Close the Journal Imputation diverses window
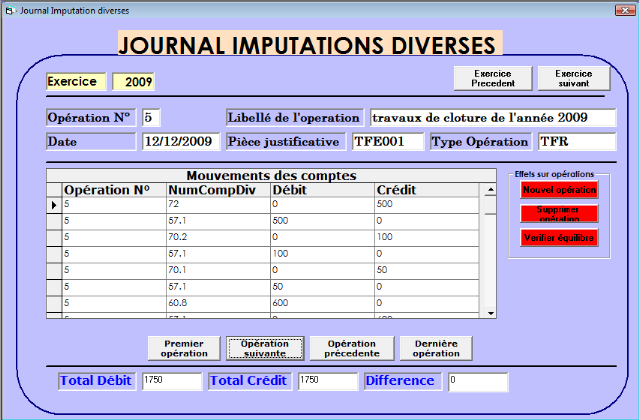 pyautogui.click(x=625, y=10)
